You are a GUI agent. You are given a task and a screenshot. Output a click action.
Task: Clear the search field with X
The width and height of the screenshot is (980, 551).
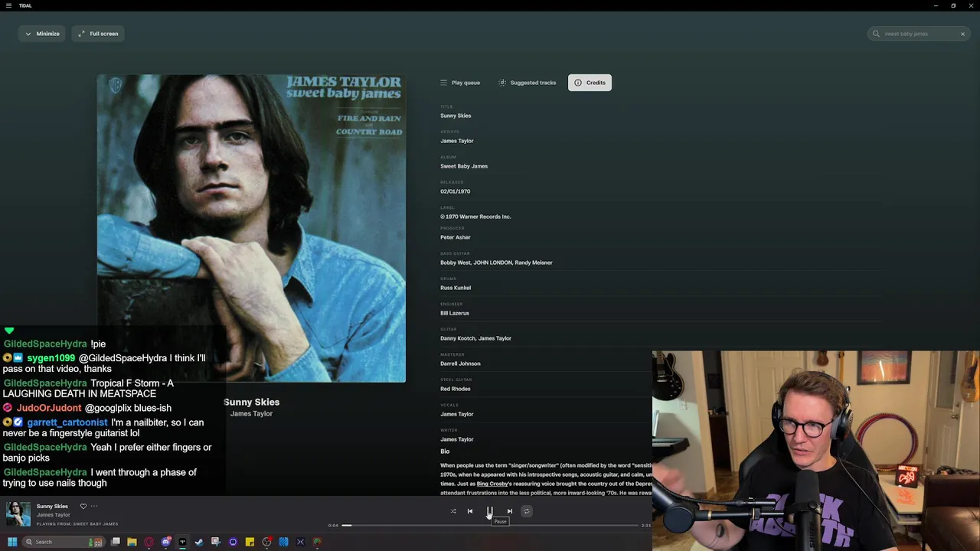[962, 34]
